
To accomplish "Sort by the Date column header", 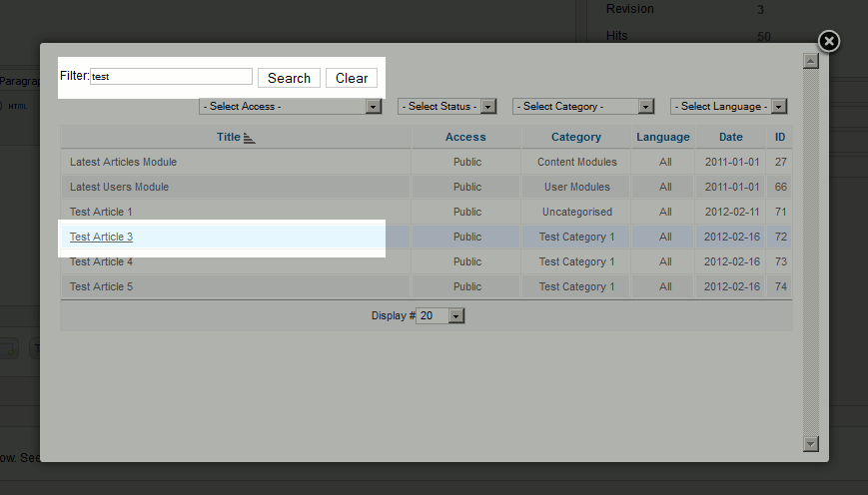I will tap(731, 137).
